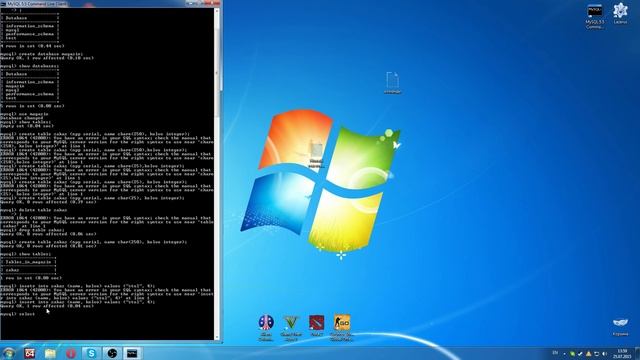Open the network tray icon
The image size is (640, 360).
[596, 353]
